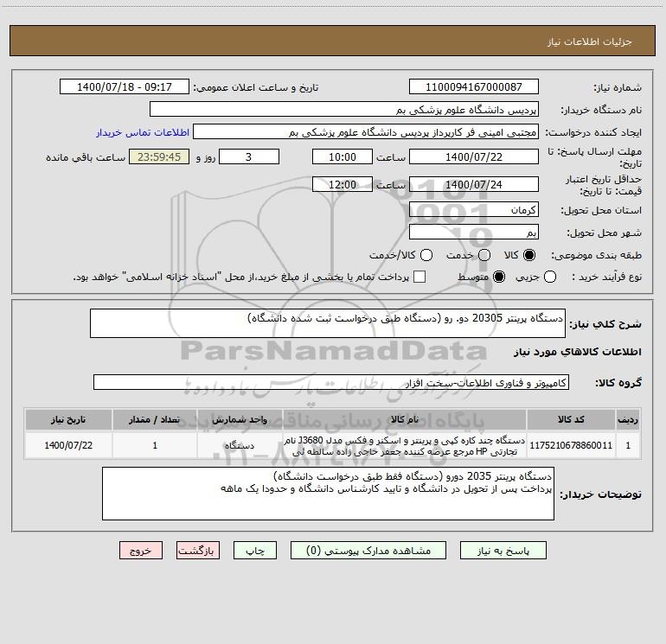666x644 pixels.
Task: Click the general need description text box
Action: point(328,323)
